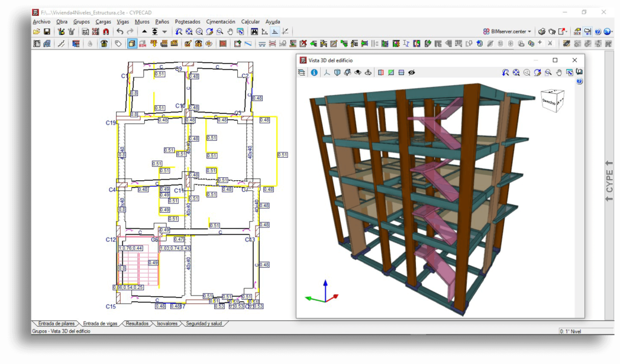The width and height of the screenshot is (620, 364).
Task: Click the blue info icon in 3D view
Action: [x=314, y=73]
